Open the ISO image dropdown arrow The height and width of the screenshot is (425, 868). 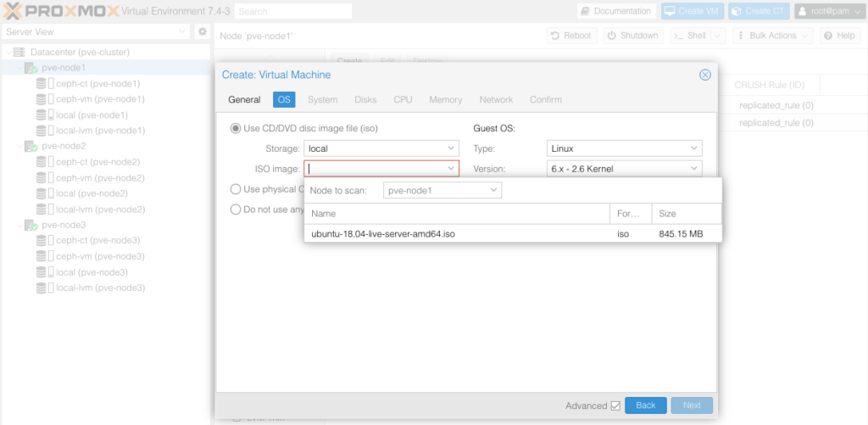(x=451, y=168)
